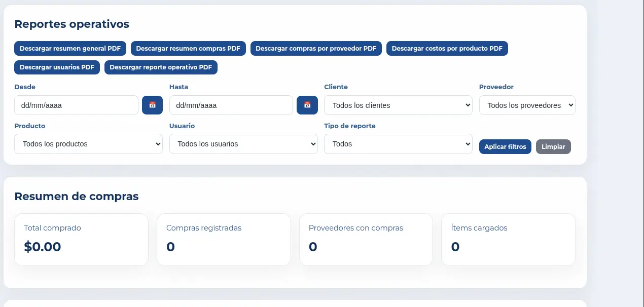Click the Desde label
The height and width of the screenshot is (307, 644).
click(x=25, y=87)
